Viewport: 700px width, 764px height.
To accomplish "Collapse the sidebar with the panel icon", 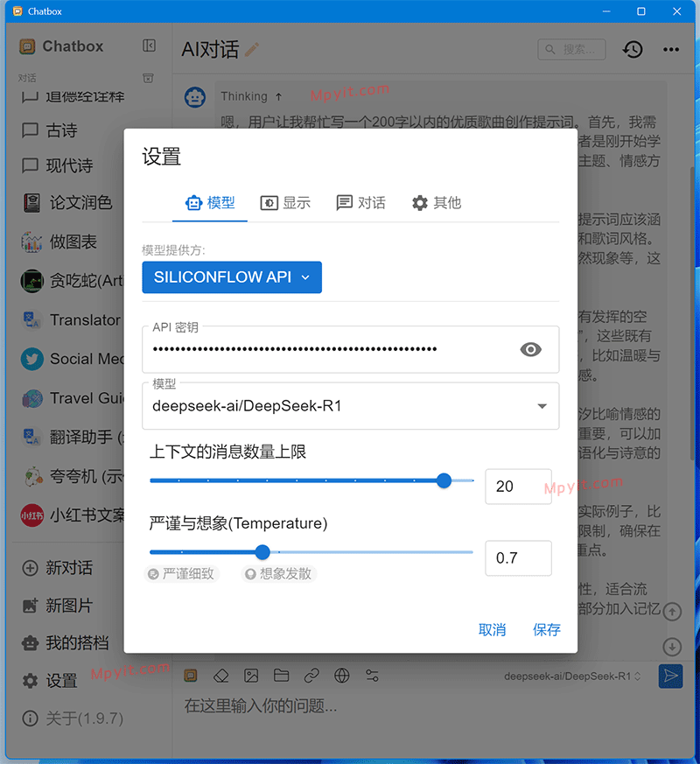I will coord(149,46).
